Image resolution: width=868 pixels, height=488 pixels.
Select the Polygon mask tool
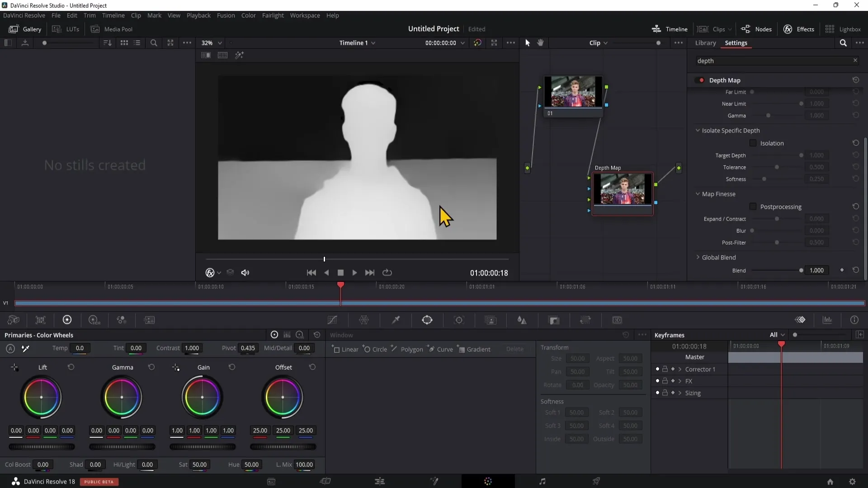click(x=411, y=348)
